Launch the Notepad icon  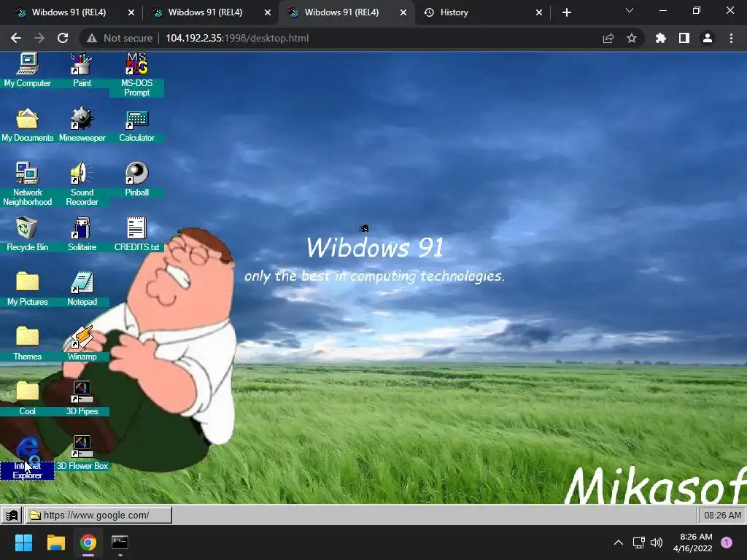coord(82,289)
